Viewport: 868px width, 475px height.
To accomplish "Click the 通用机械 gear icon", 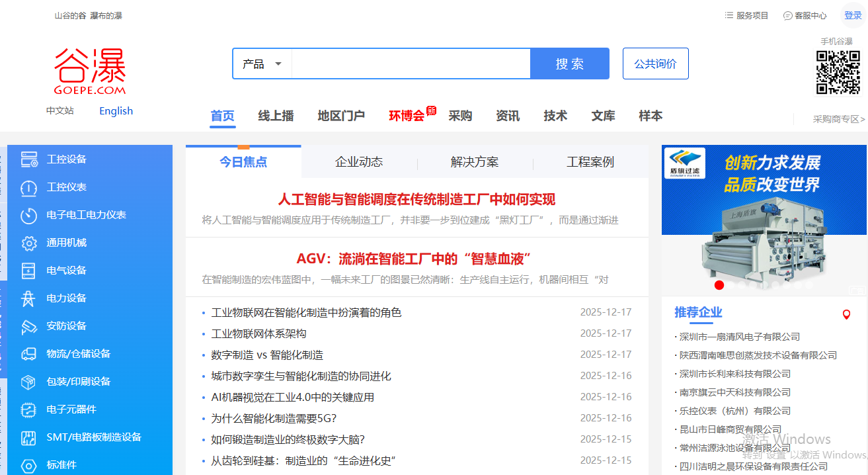I will coord(29,242).
